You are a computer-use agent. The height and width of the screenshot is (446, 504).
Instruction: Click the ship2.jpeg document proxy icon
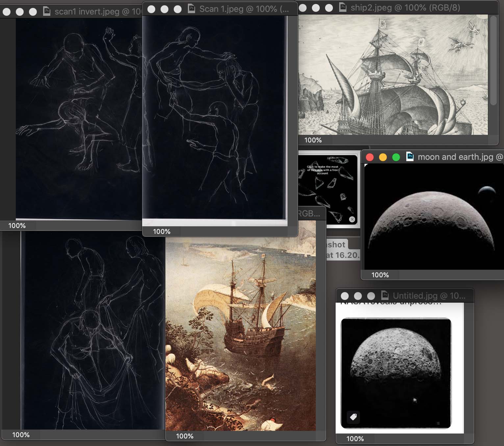click(x=342, y=8)
